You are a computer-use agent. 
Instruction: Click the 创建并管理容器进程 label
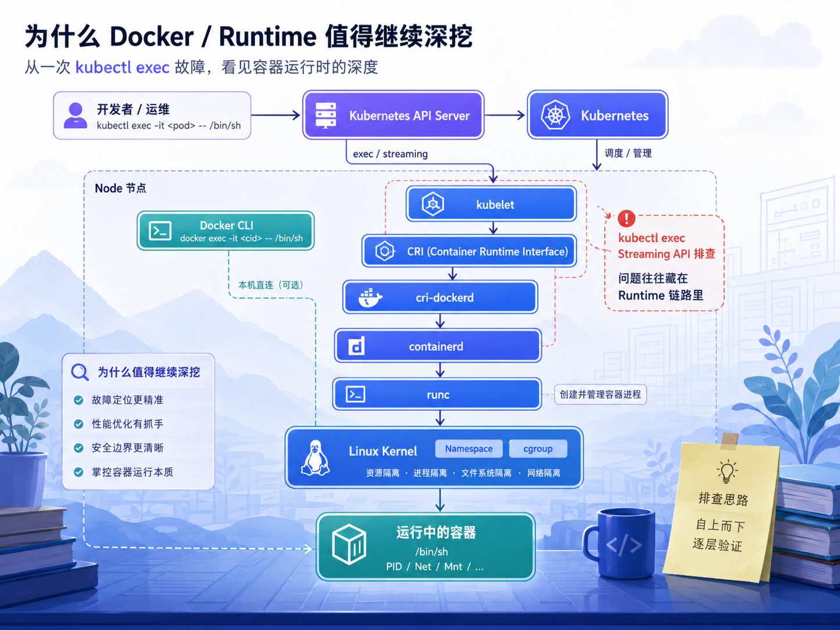point(600,394)
